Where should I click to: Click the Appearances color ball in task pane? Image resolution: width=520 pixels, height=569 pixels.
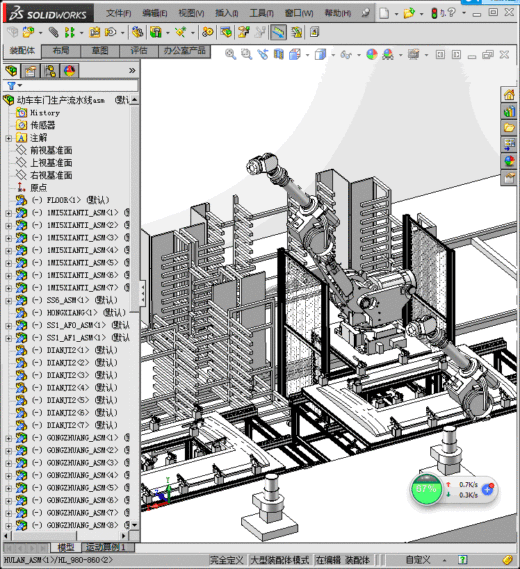point(509,161)
